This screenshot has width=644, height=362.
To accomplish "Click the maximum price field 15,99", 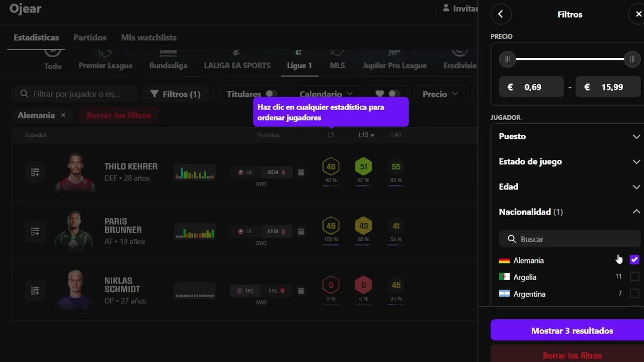I will pyautogui.click(x=608, y=87).
